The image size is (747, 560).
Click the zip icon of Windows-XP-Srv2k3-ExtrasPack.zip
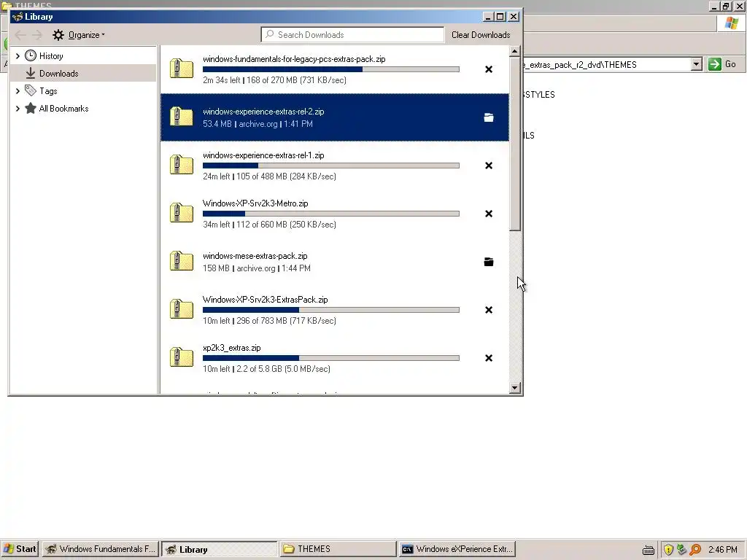[182, 309]
